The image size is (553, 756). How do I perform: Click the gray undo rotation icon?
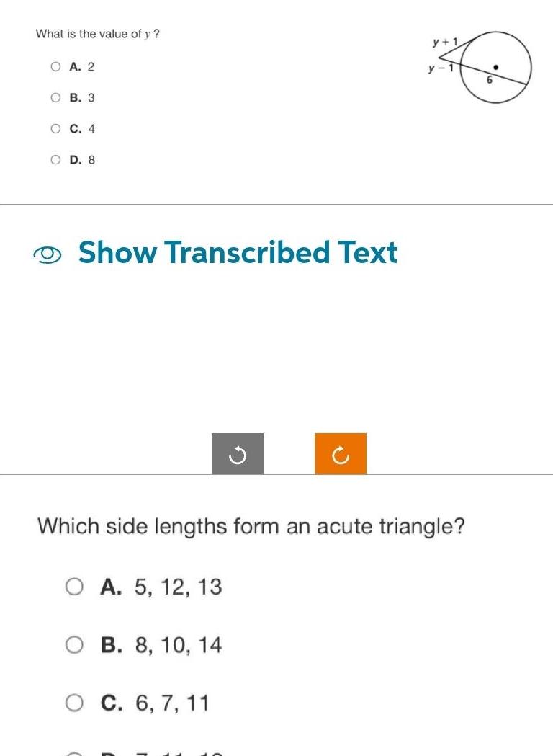click(237, 454)
